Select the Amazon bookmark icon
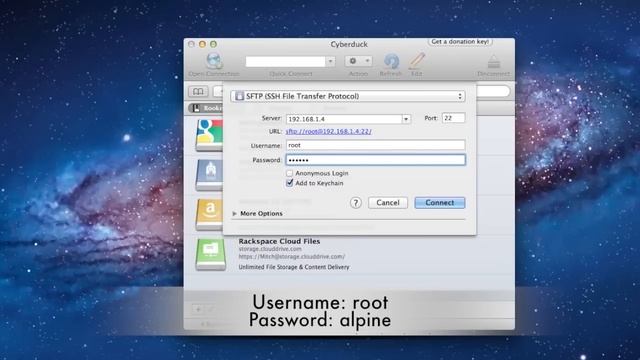 pos(209,214)
